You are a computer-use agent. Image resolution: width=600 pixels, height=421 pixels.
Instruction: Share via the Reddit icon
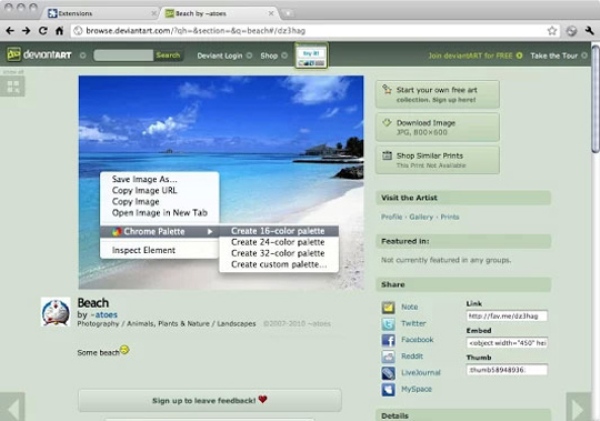pos(388,356)
